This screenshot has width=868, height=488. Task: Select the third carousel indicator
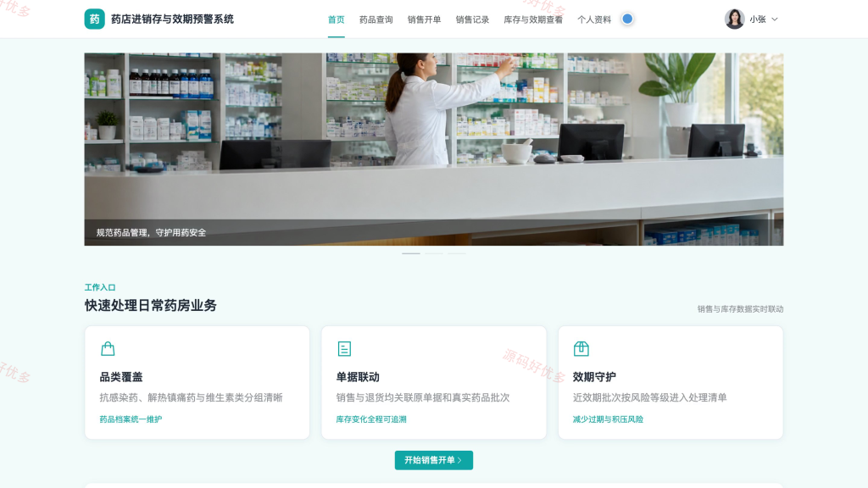coord(457,253)
